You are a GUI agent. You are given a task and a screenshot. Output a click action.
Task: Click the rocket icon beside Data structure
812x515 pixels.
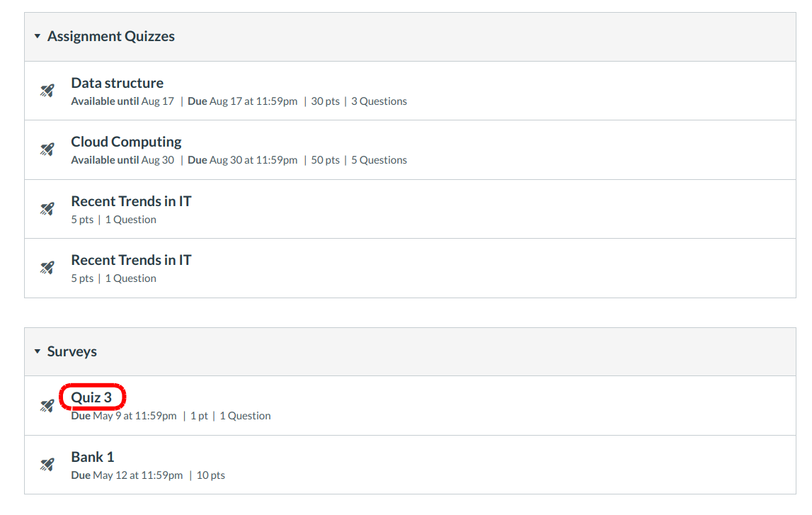(x=47, y=91)
